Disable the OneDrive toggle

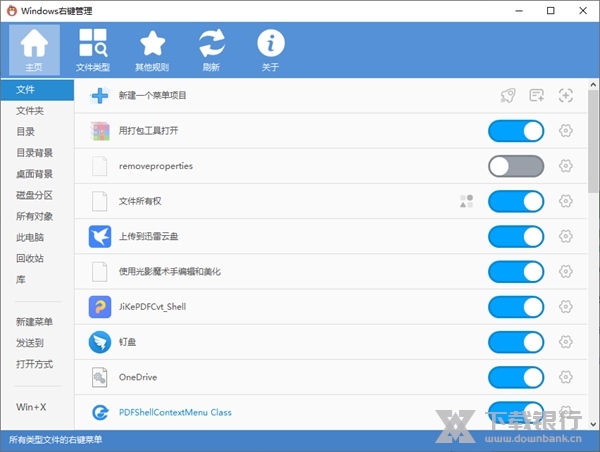pyautogui.click(x=516, y=377)
